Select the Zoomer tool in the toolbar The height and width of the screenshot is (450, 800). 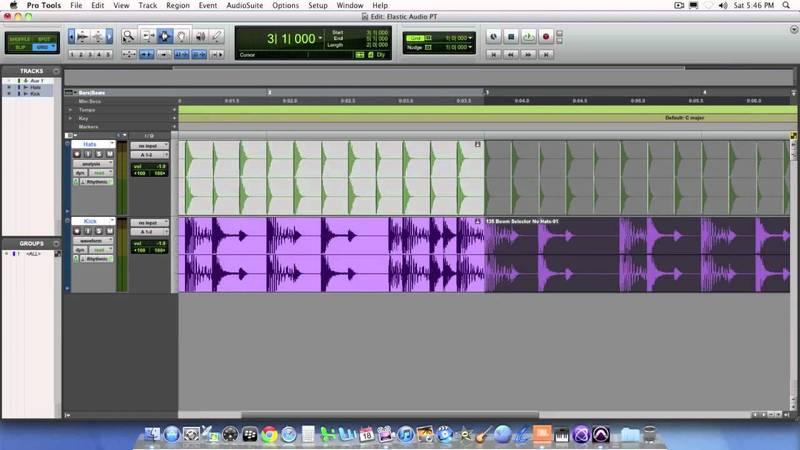pyautogui.click(x=130, y=36)
